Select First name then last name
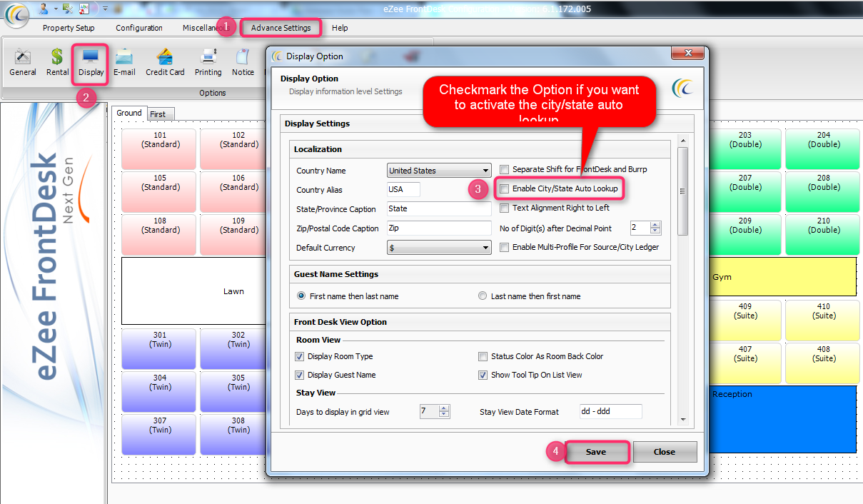Screen dimensions: 863x504 [302, 296]
